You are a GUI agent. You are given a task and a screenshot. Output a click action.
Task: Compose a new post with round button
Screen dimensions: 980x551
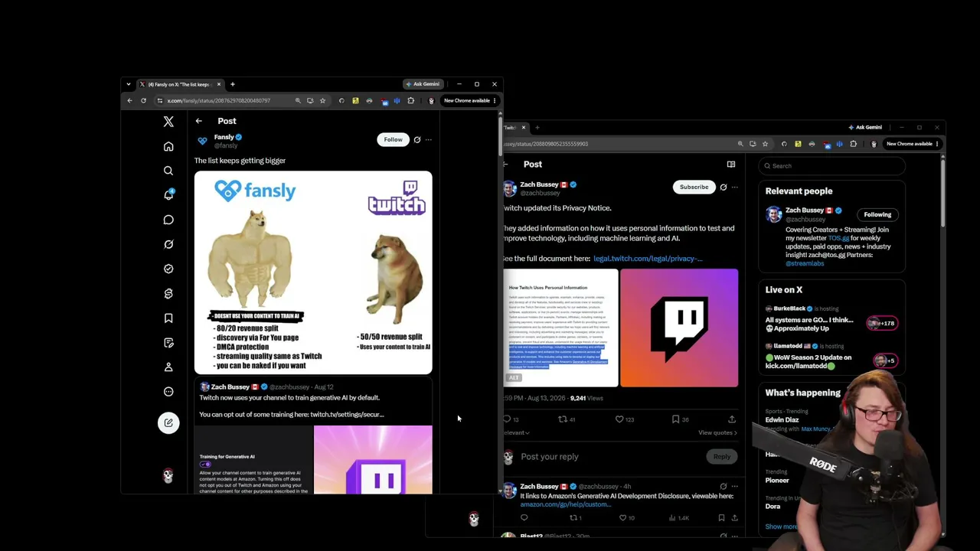click(168, 422)
